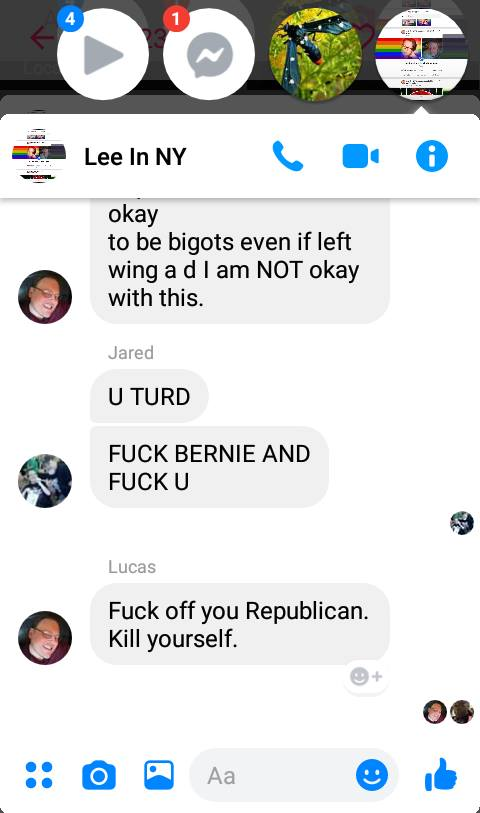Tap the seen-by avatars below the last message
The height and width of the screenshot is (813, 480).
[x=448, y=711]
